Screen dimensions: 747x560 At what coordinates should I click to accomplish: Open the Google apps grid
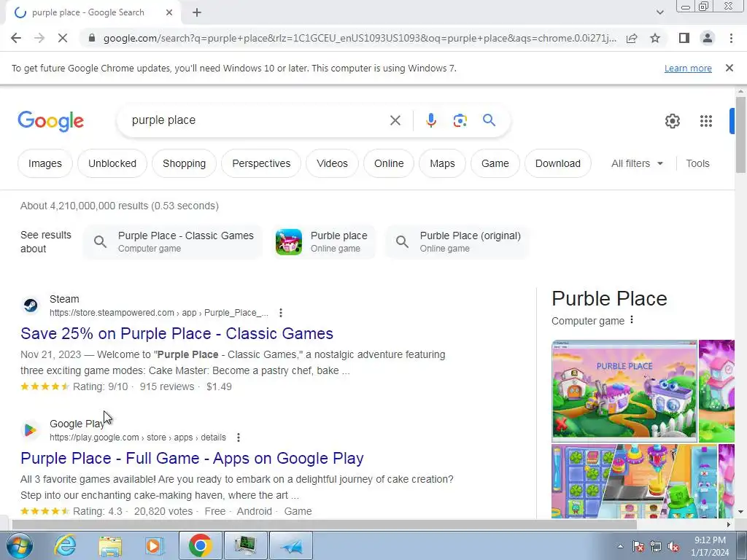point(706,121)
